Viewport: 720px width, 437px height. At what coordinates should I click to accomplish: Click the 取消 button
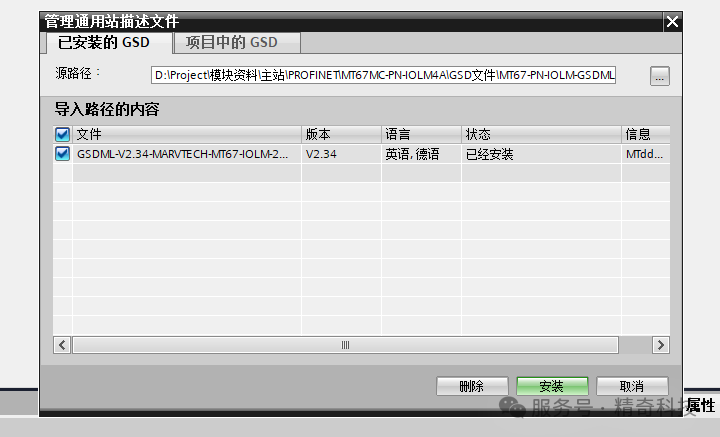point(632,386)
